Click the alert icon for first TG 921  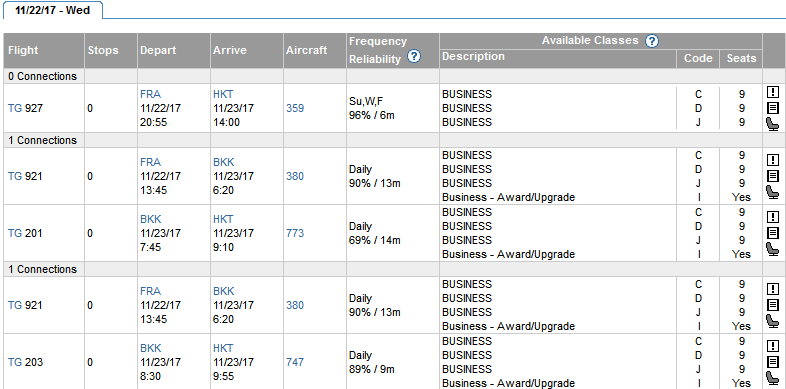(x=773, y=159)
